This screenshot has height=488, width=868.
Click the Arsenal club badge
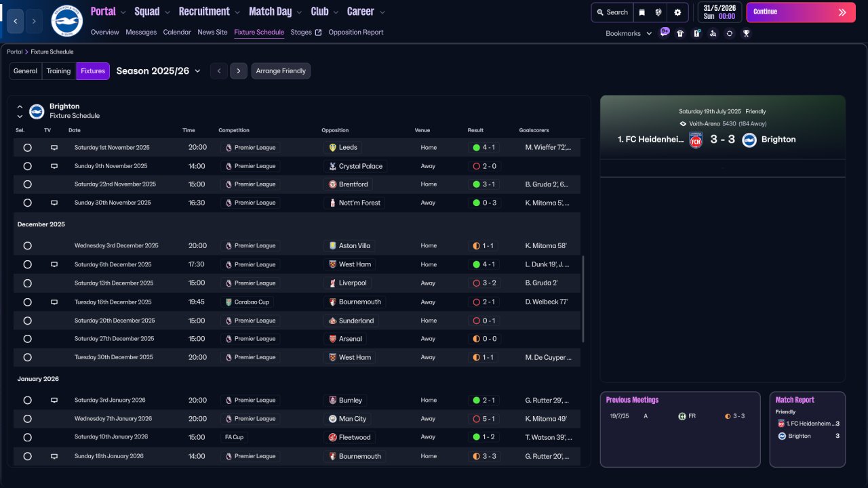pyautogui.click(x=332, y=339)
